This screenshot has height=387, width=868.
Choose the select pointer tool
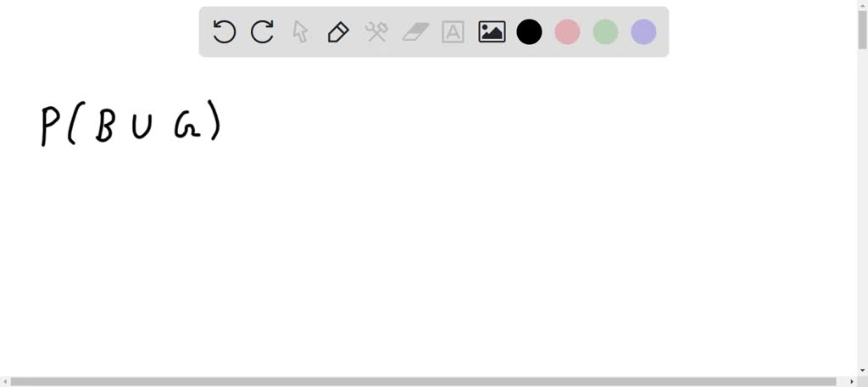point(300,31)
